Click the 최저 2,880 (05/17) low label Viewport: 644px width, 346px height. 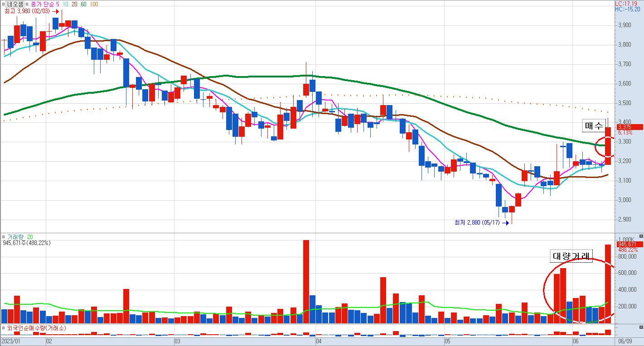tap(477, 222)
